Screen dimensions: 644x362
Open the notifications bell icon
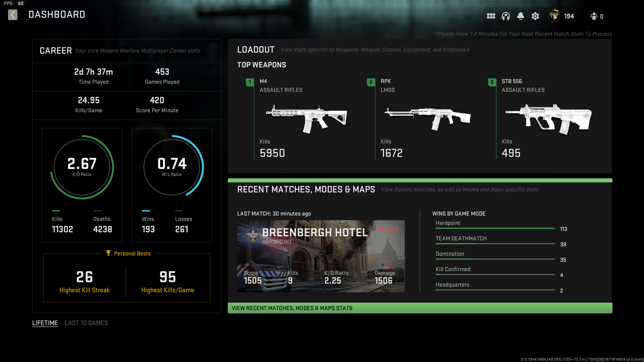click(x=521, y=16)
